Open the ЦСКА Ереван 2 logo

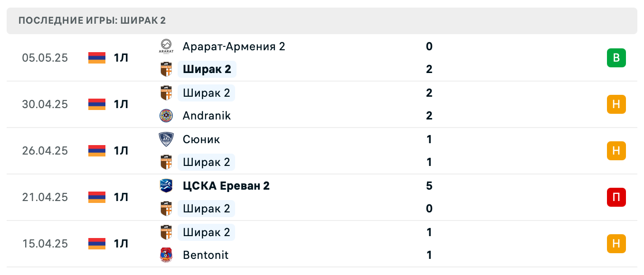click(166, 186)
